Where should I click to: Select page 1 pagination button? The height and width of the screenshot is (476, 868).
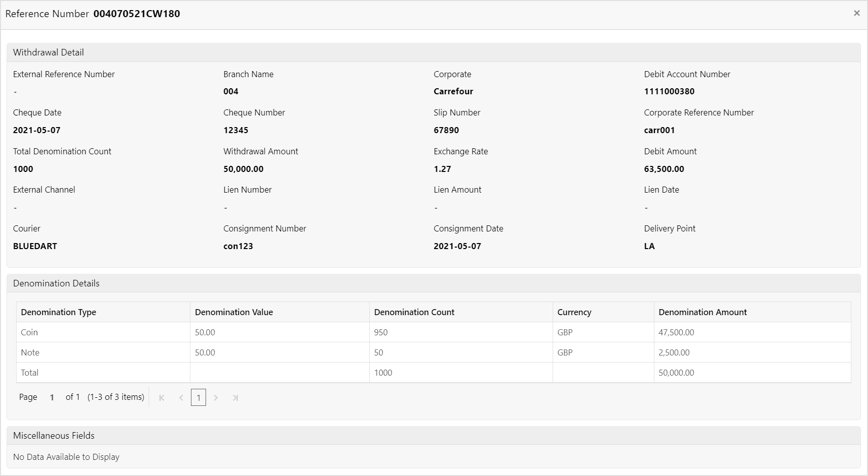click(198, 398)
